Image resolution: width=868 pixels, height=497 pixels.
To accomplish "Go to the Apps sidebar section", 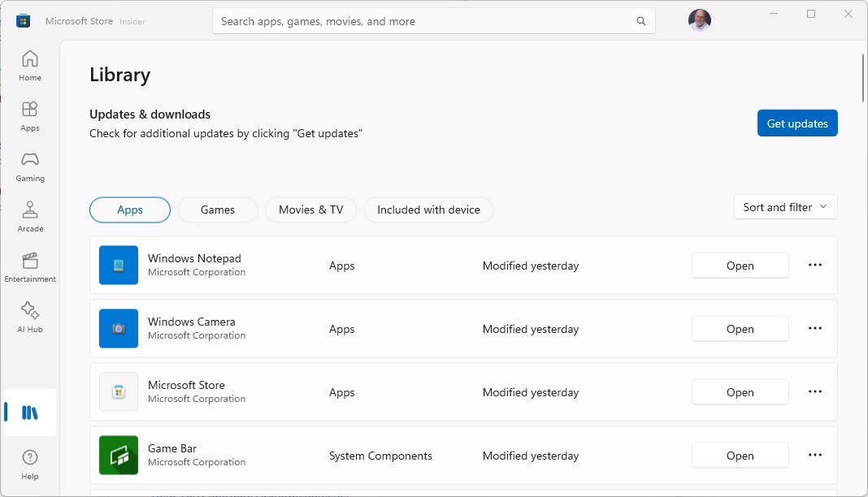I will (x=30, y=116).
